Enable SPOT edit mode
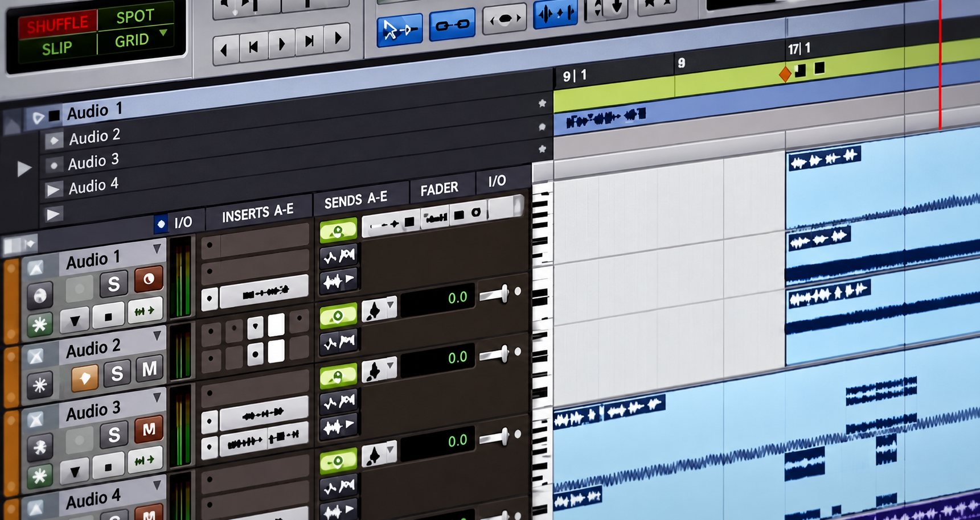 click(135, 16)
